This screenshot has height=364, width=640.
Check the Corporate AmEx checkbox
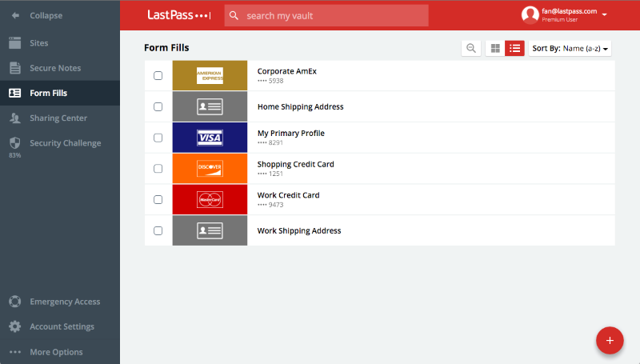tap(158, 76)
